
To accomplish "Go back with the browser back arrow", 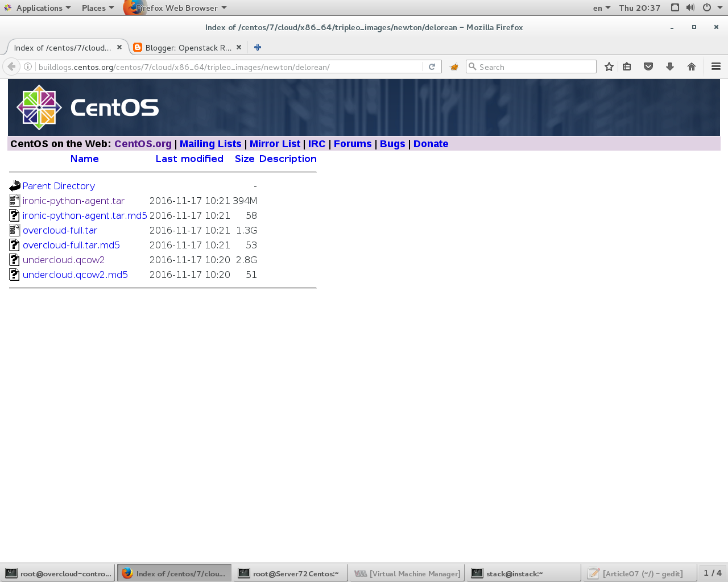I will click(11, 66).
